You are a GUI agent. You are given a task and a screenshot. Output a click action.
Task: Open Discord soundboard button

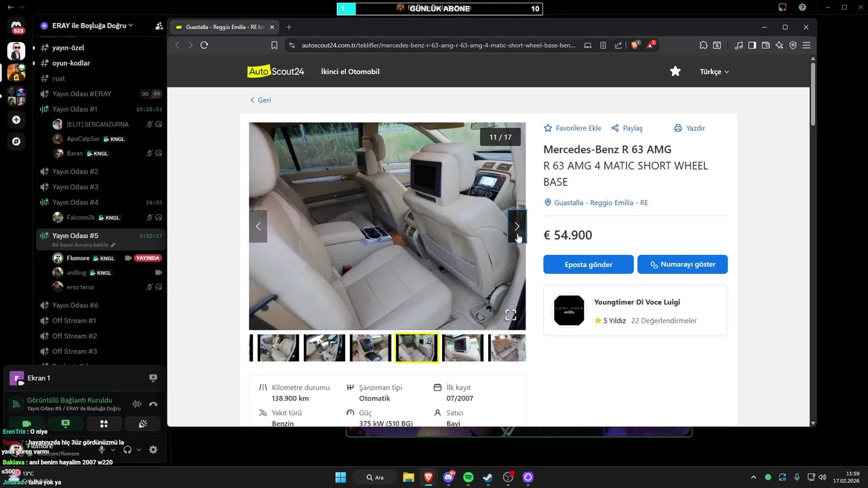coord(143,424)
